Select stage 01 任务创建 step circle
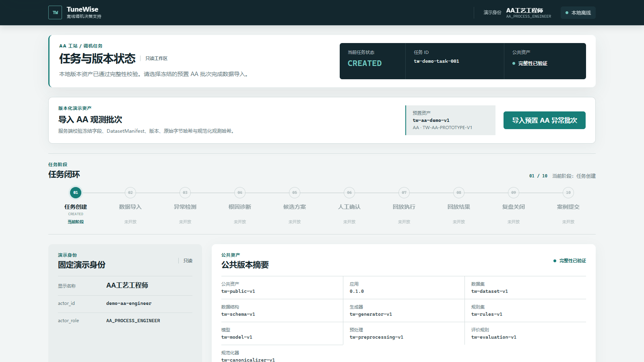Viewport: 644px width, 362px height. point(76,193)
